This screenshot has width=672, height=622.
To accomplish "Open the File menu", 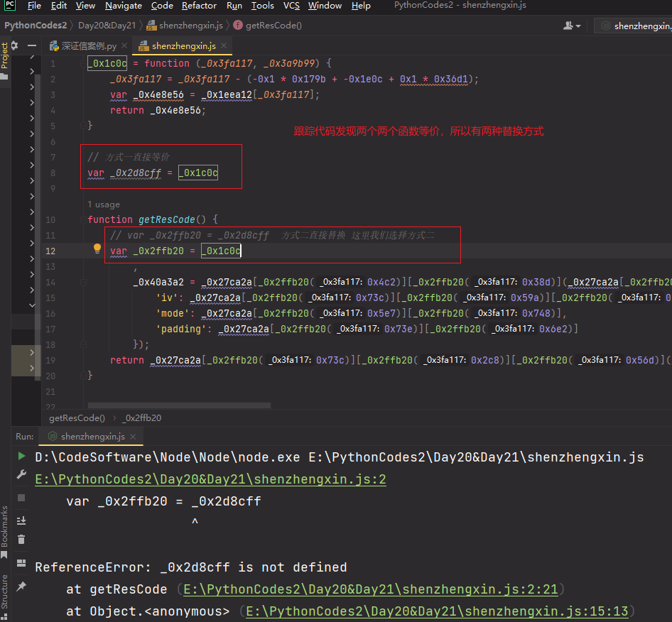I will click(x=34, y=6).
